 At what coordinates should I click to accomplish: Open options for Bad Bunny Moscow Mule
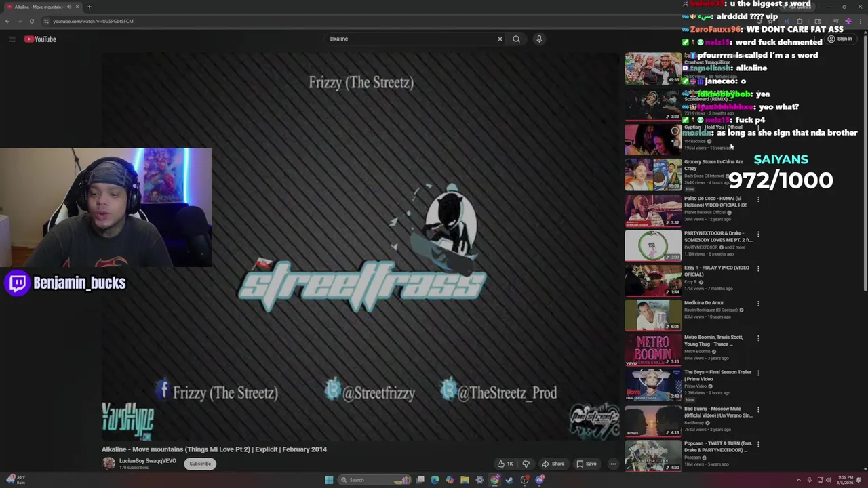point(758,410)
